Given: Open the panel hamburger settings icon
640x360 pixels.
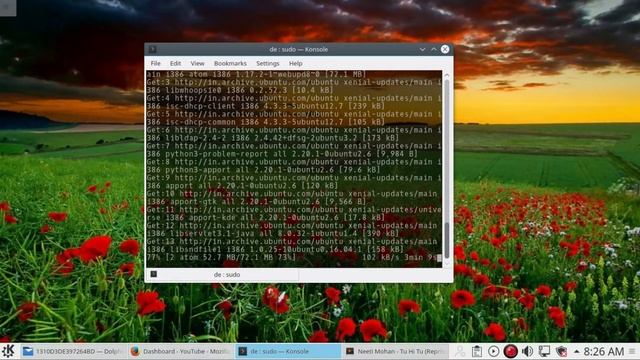Looking at the screenshot, I should pos(633,351).
